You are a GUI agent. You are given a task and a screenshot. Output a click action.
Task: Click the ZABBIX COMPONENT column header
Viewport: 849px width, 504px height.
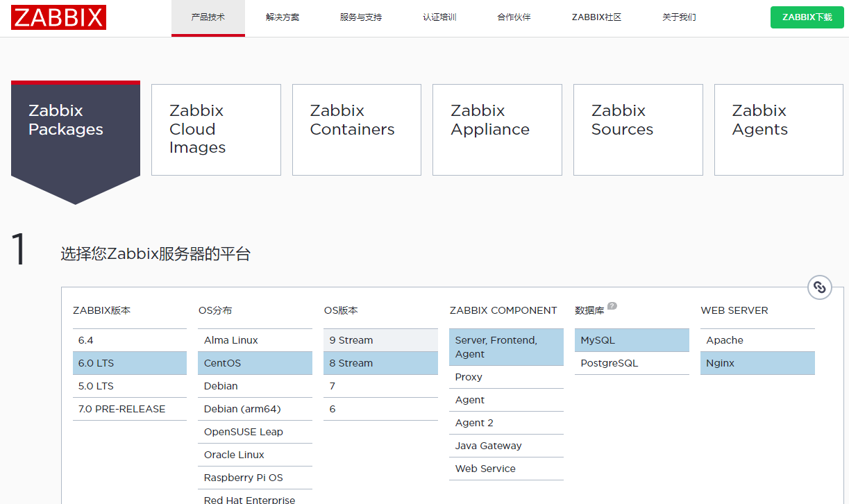(503, 310)
